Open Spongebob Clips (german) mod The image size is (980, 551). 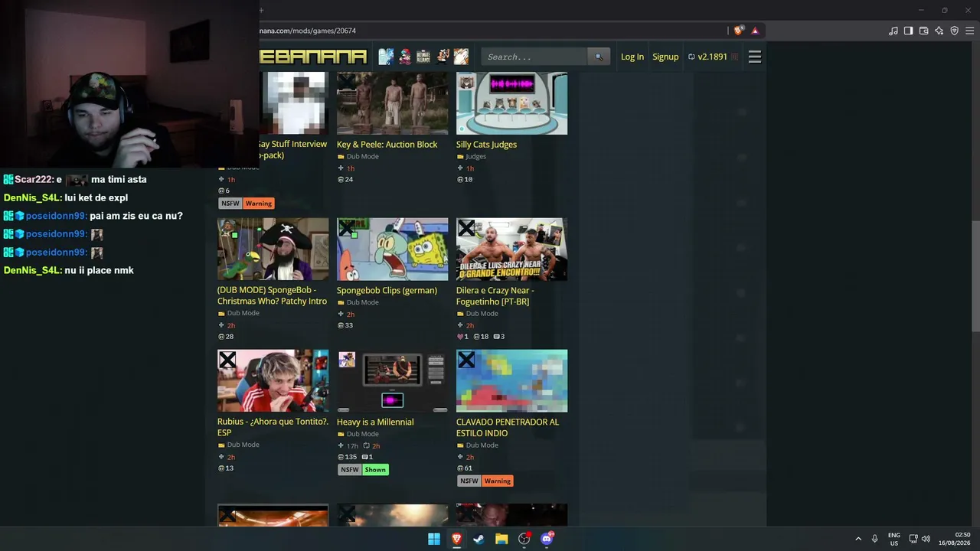tap(387, 291)
